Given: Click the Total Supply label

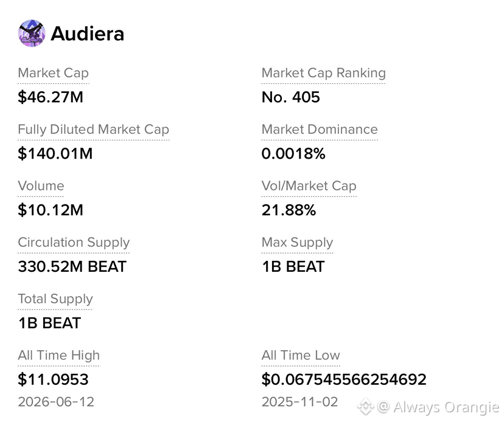Looking at the screenshot, I should coord(55,299).
